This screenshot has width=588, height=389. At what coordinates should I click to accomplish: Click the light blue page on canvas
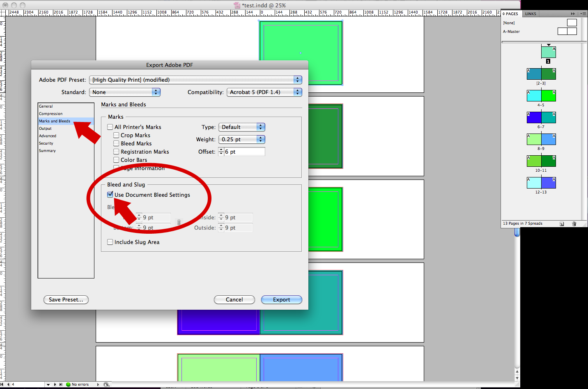coord(301,368)
